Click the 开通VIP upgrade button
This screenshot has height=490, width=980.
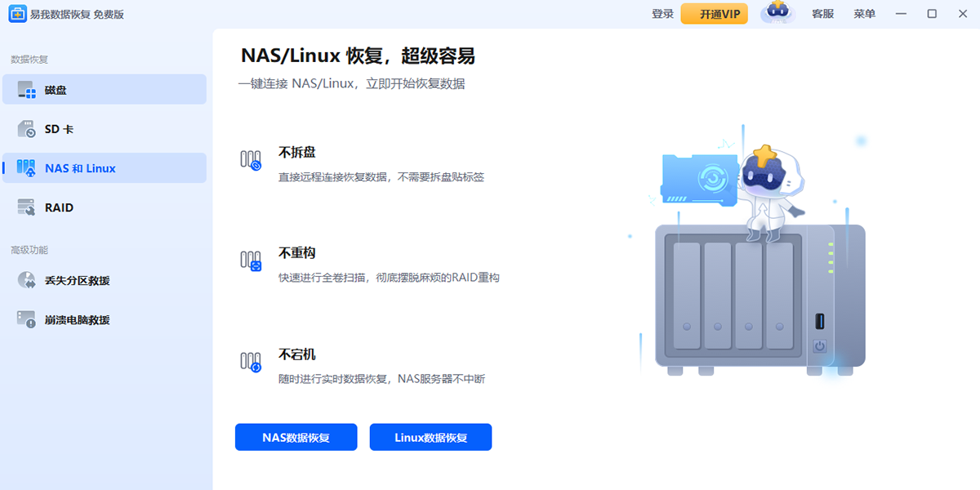point(714,14)
